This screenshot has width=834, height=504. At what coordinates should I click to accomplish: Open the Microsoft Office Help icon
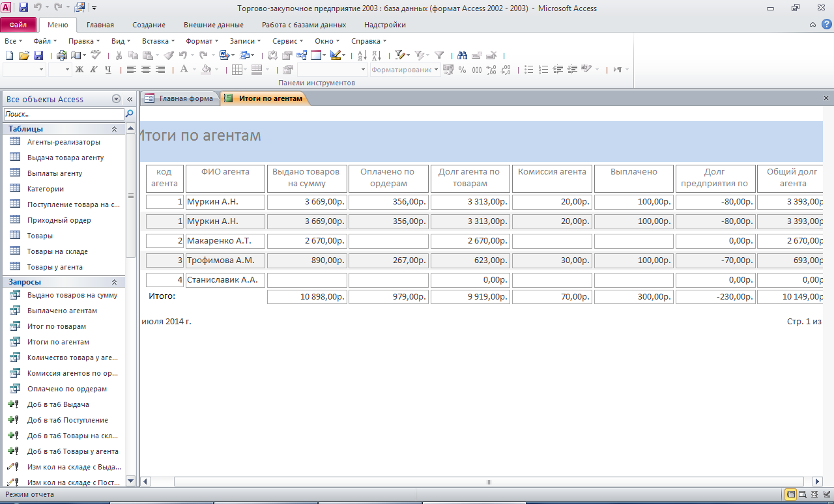pos(826,25)
